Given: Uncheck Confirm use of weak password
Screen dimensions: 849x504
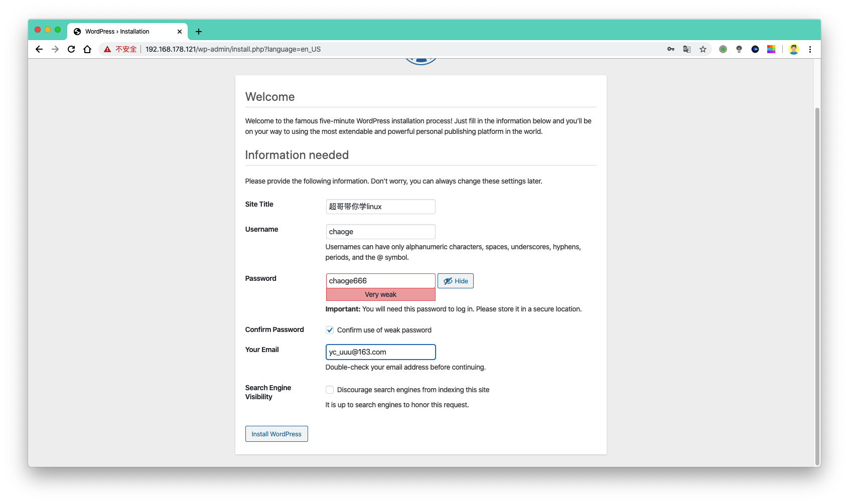Looking at the screenshot, I should pos(330,330).
